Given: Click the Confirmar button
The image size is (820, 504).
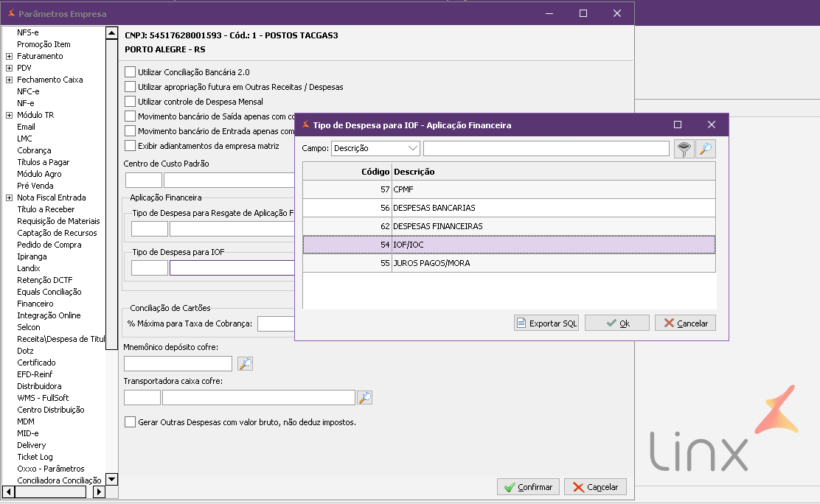Looking at the screenshot, I should point(528,487).
